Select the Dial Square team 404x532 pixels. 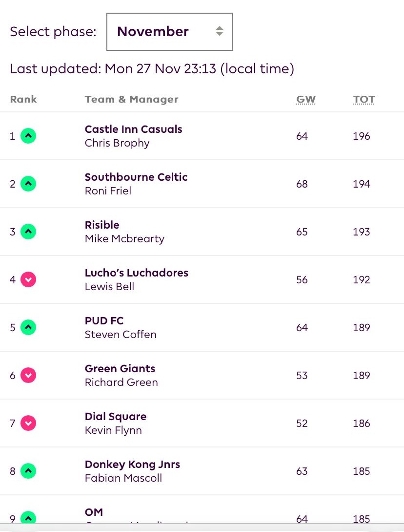(x=116, y=417)
